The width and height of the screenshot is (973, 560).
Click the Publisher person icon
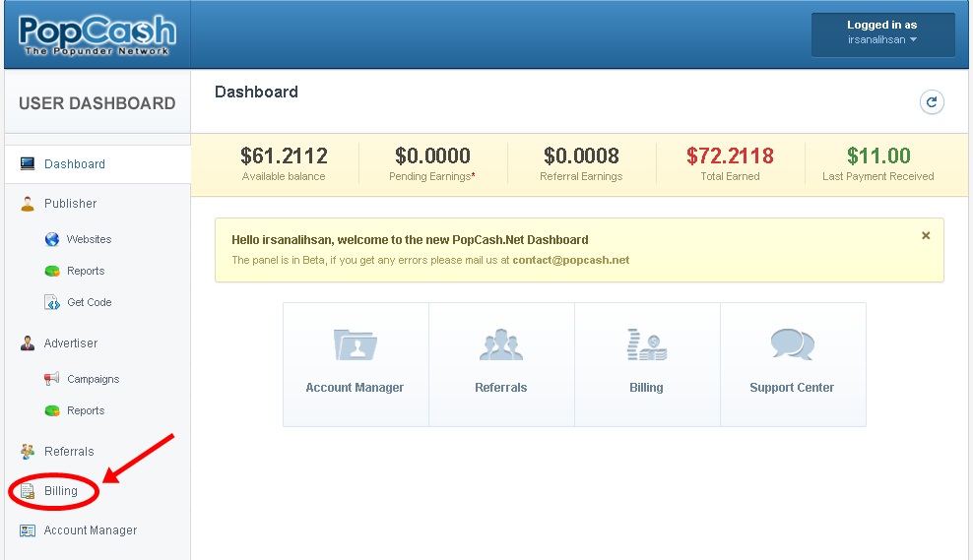[x=28, y=204]
